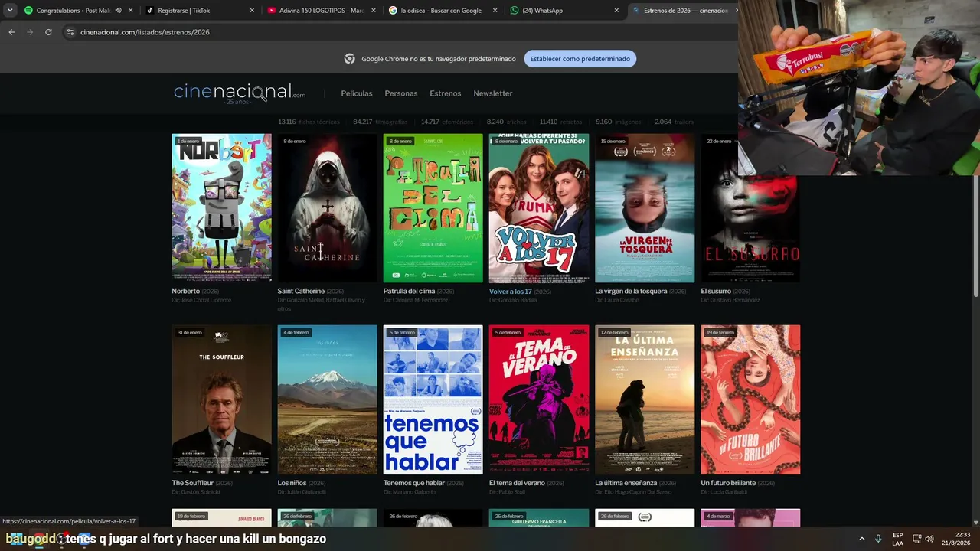This screenshot has height=551, width=980.
Task: Switch to the Registrarse TikTok tab
Action: [x=201, y=11]
